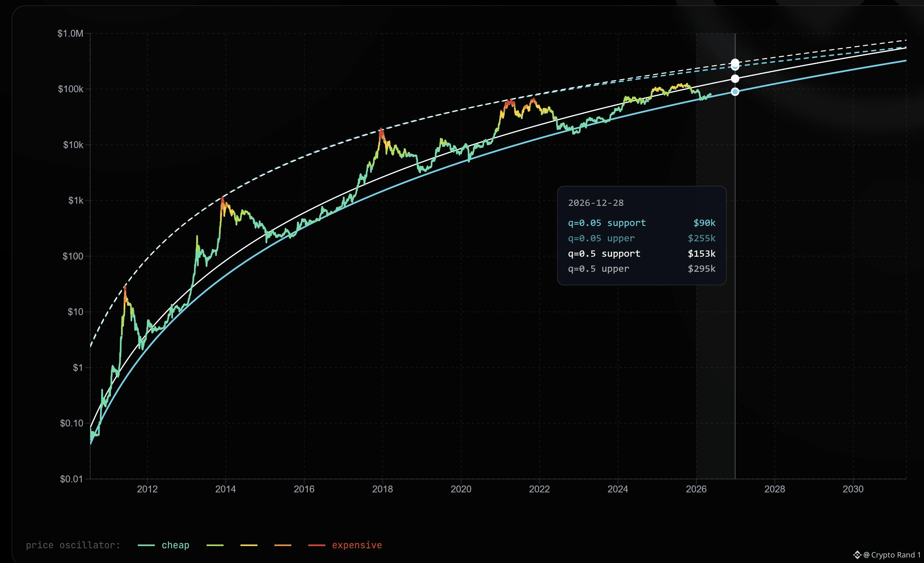Click the 2022 x-axis label
924x563 pixels.
point(539,489)
